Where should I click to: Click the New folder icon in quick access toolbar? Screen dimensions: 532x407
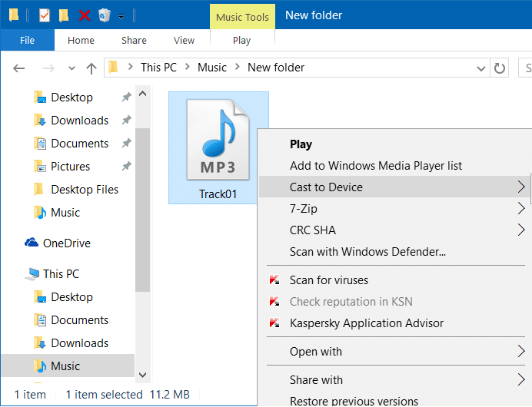tap(64, 15)
